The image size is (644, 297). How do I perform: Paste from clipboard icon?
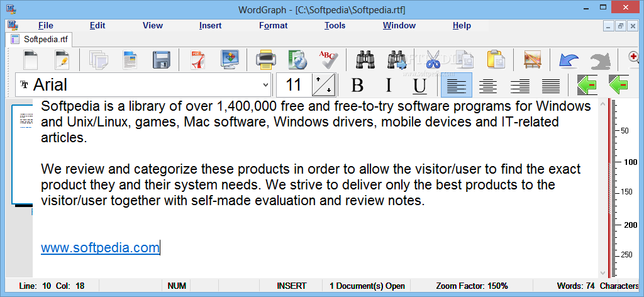pyautogui.click(x=496, y=60)
